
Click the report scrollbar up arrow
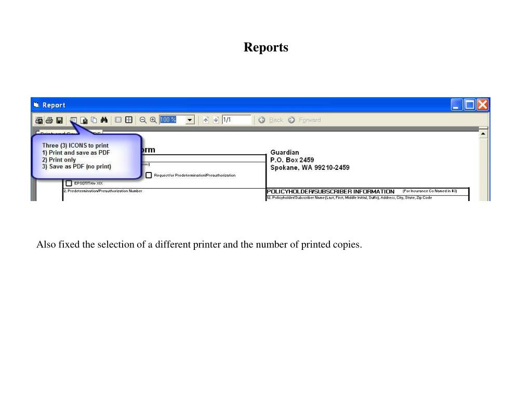(483, 134)
